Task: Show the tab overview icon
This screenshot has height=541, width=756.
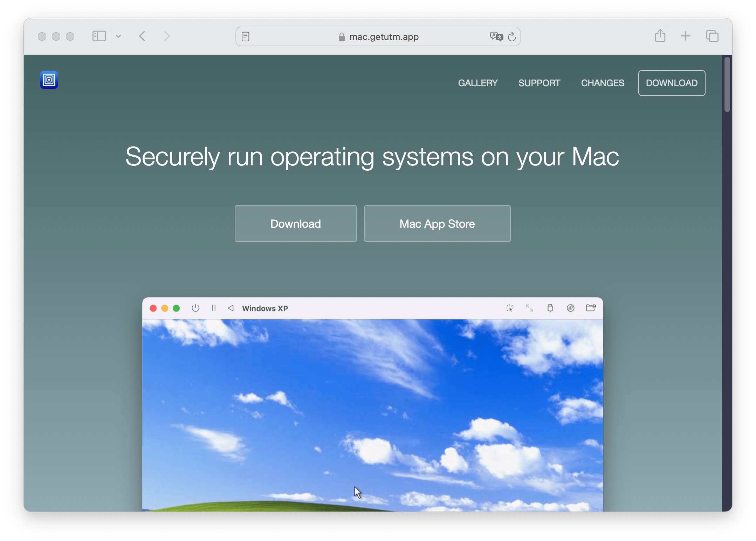Action: coord(712,36)
